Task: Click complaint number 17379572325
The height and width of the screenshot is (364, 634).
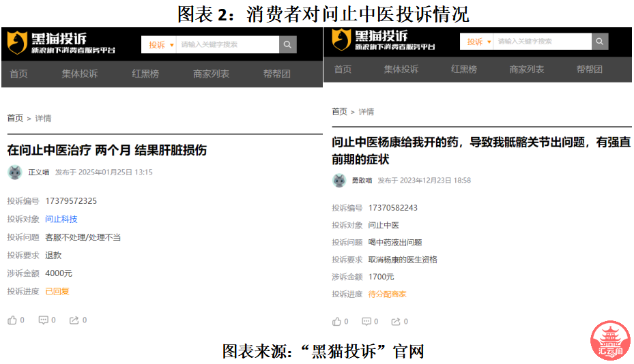Action: pos(71,201)
